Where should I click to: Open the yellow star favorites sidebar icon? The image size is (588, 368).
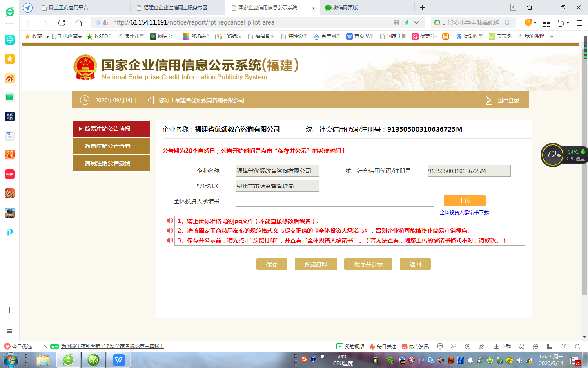[10, 59]
